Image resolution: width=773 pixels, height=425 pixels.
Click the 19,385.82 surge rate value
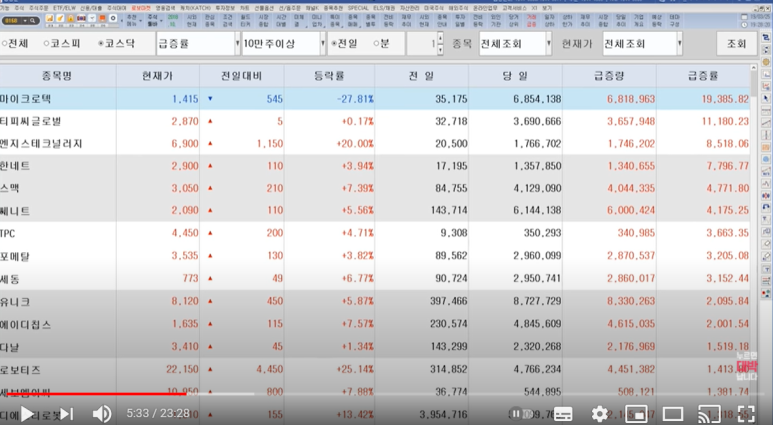coord(725,99)
